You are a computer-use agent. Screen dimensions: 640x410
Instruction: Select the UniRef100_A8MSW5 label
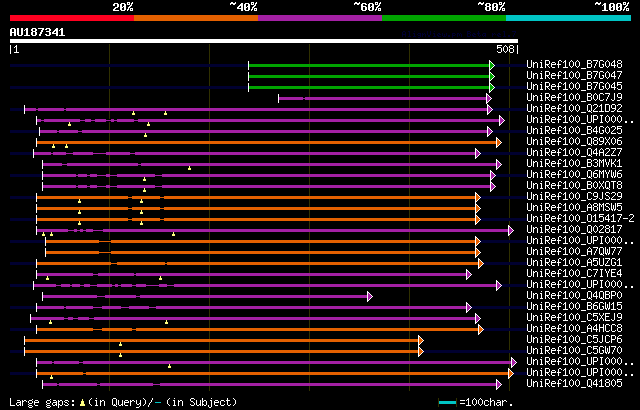click(x=574, y=208)
